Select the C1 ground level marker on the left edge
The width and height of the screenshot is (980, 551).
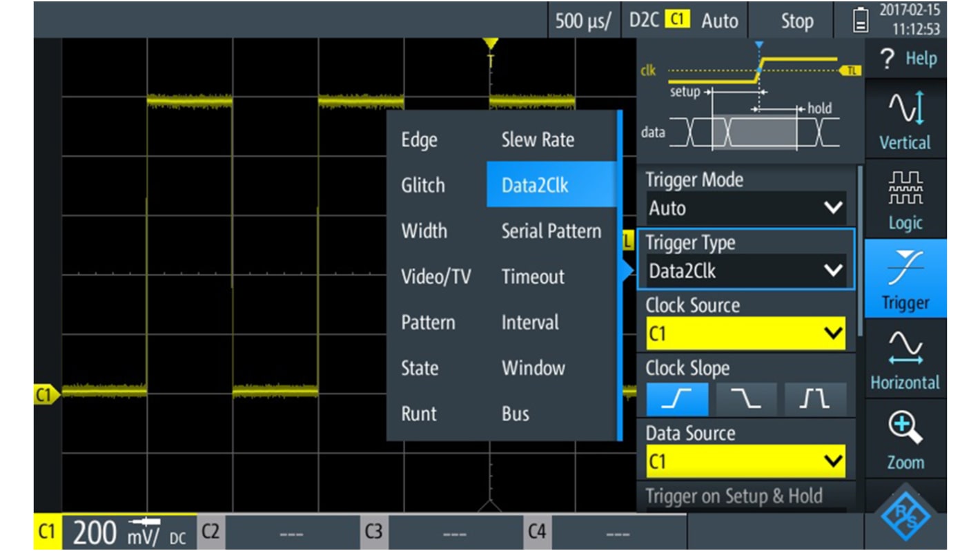point(46,396)
